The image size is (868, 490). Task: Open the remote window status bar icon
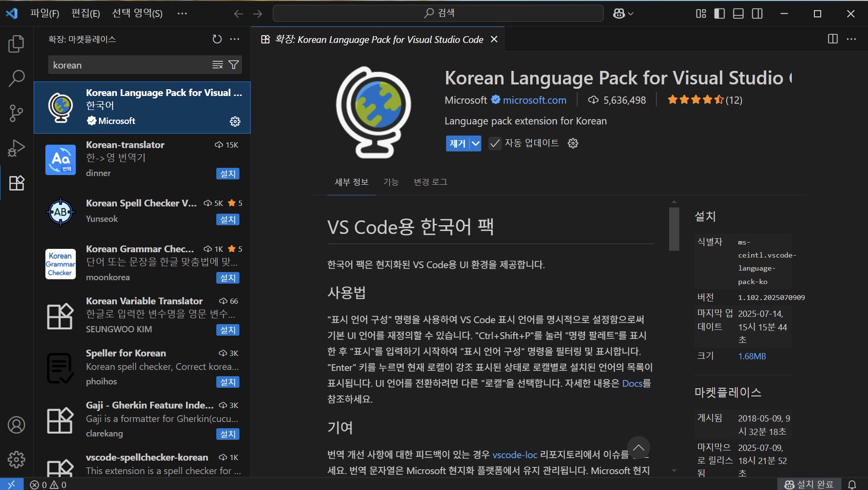coord(12,484)
